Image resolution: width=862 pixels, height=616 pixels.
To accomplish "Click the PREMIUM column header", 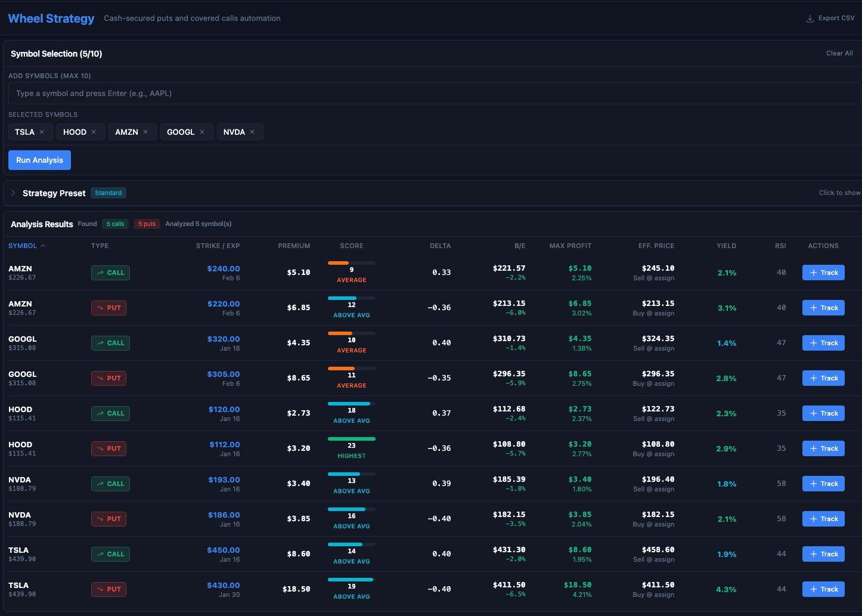I will point(294,246).
